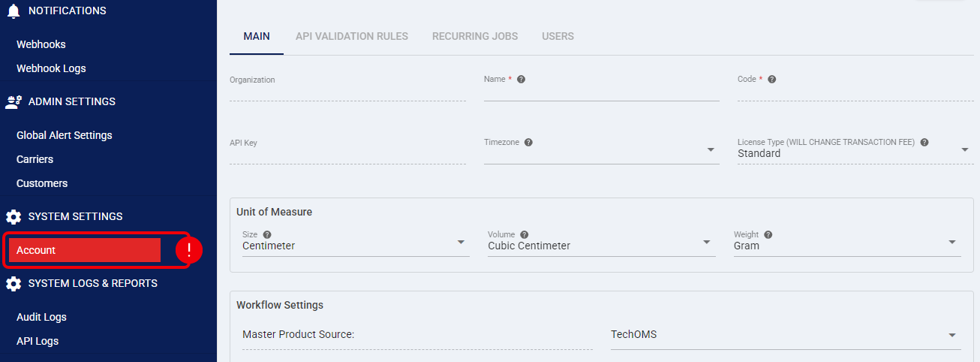Open the Users tab

pos(558,36)
